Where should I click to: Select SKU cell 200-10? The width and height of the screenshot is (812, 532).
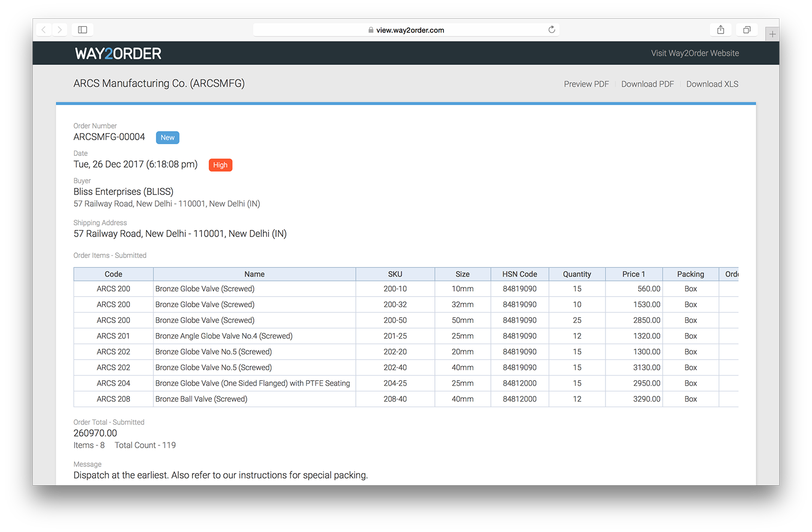click(395, 289)
